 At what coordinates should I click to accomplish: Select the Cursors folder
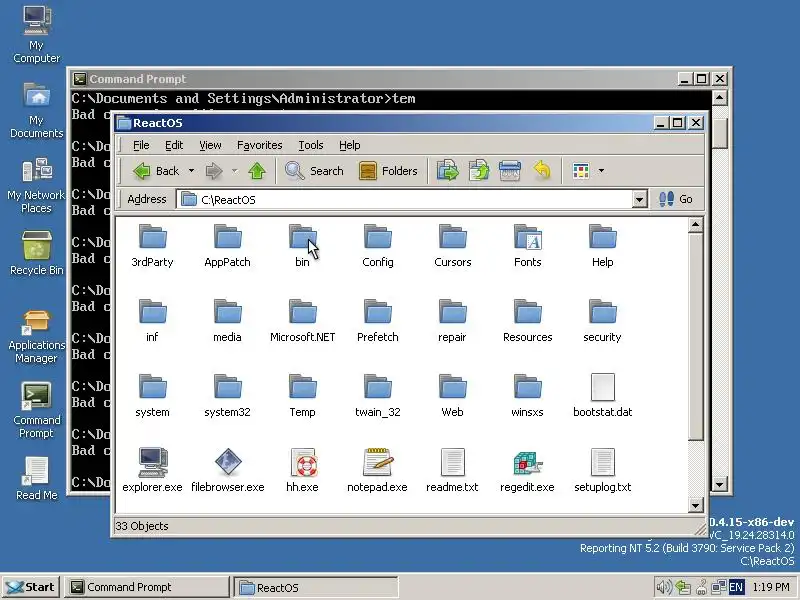click(453, 246)
